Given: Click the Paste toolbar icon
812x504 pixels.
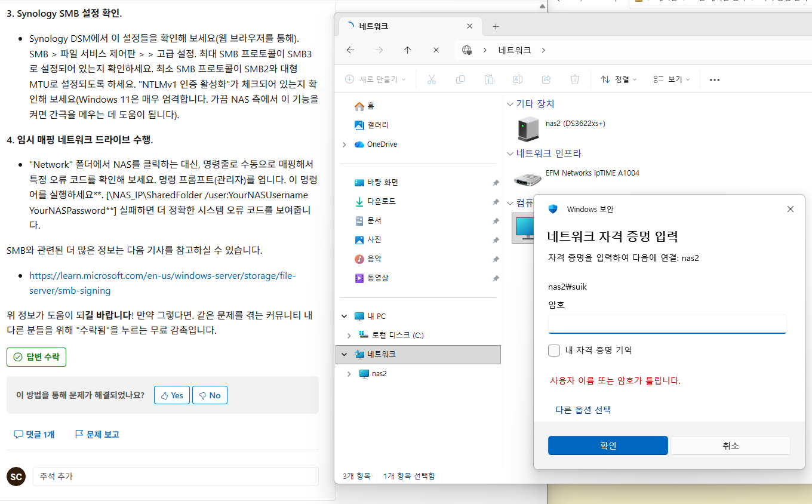Looking at the screenshot, I should [x=489, y=79].
